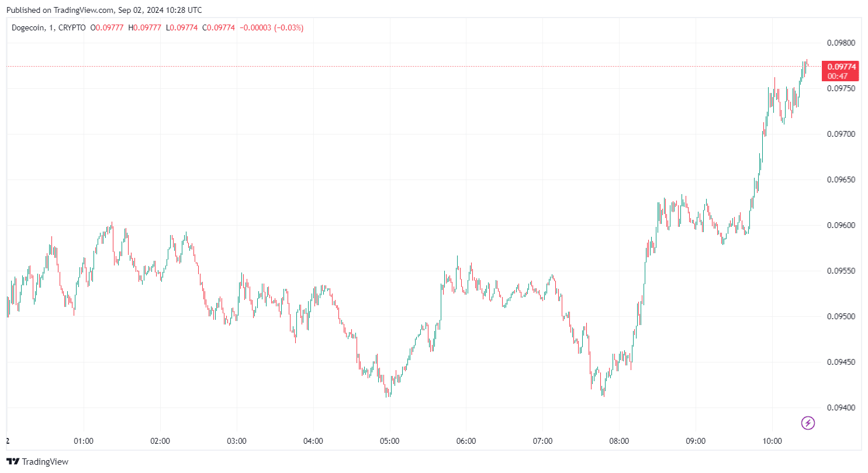This screenshot has height=473, width=868.
Task: Click the 09:00 time axis label
Action: pyautogui.click(x=696, y=441)
